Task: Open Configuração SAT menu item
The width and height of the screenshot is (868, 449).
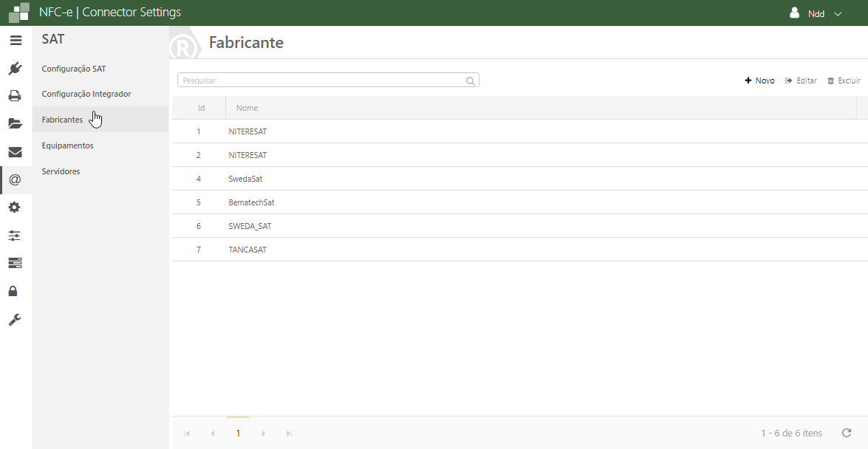Action: pos(74,69)
